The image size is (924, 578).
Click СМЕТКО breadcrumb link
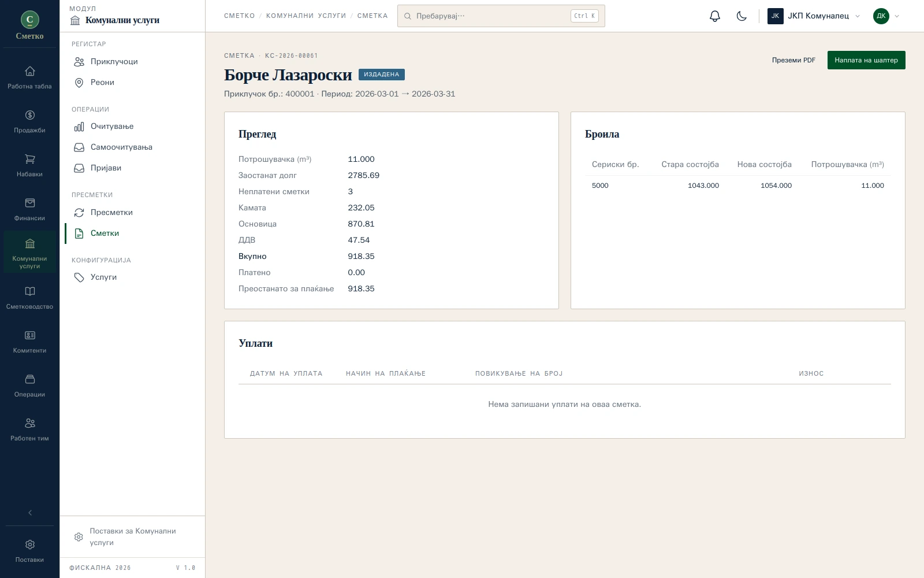click(x=240, y=16)
